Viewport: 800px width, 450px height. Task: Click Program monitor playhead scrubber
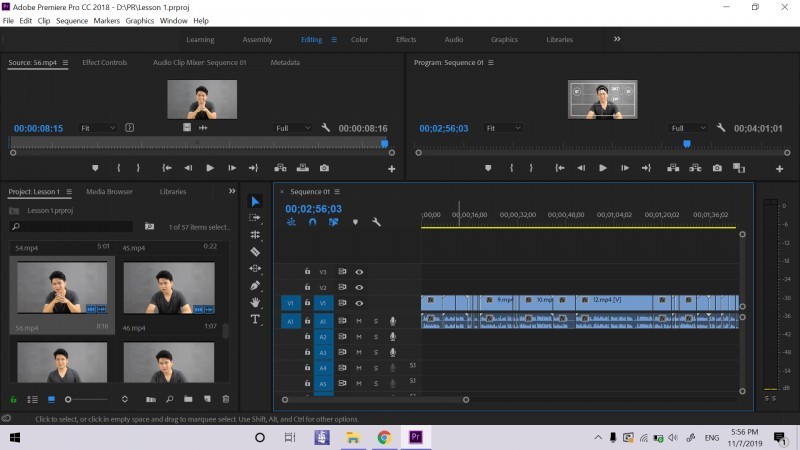687,144
